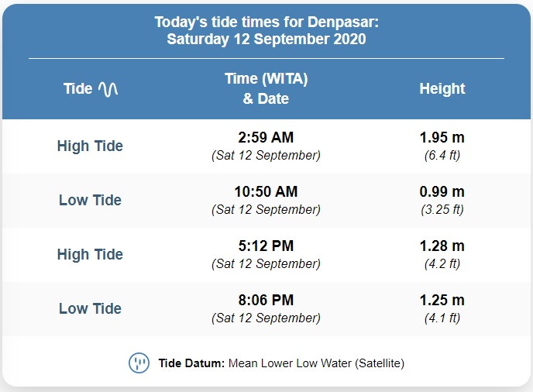Select the 2:59 AM time entry
Image resolution: width=533 pixels, height=392 pixels.
(266, 137)
